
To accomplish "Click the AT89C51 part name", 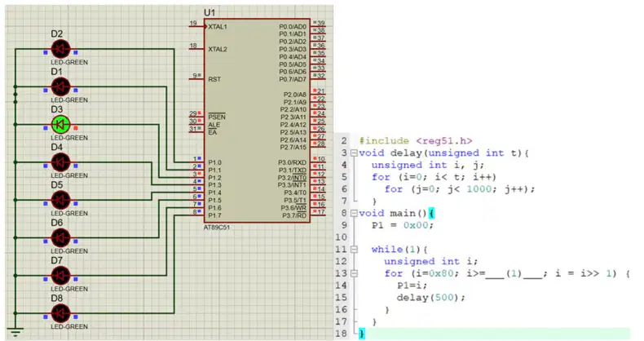I will [217, 227].
